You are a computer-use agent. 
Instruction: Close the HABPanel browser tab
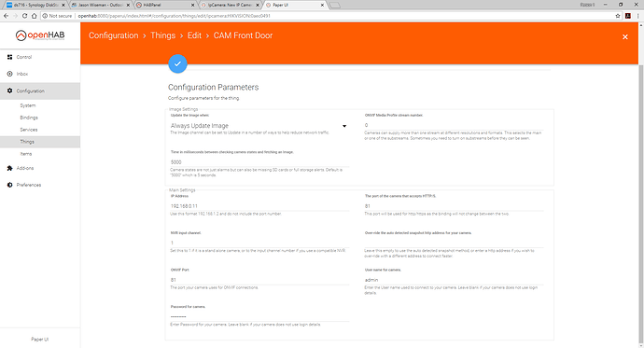pos(192,5)
